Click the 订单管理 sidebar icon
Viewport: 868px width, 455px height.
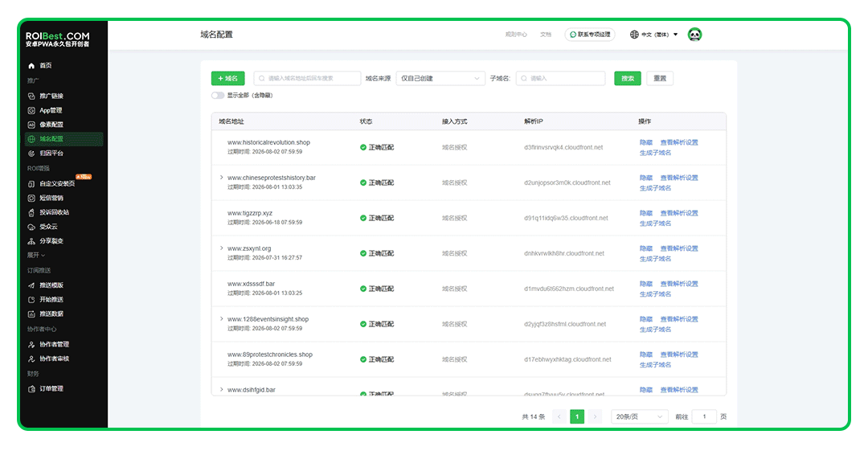31,389
